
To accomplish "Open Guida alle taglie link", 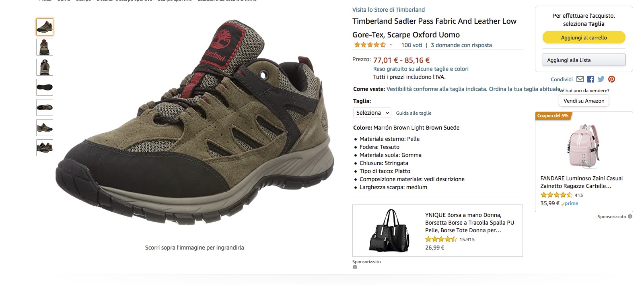I will tap(414, 113).
